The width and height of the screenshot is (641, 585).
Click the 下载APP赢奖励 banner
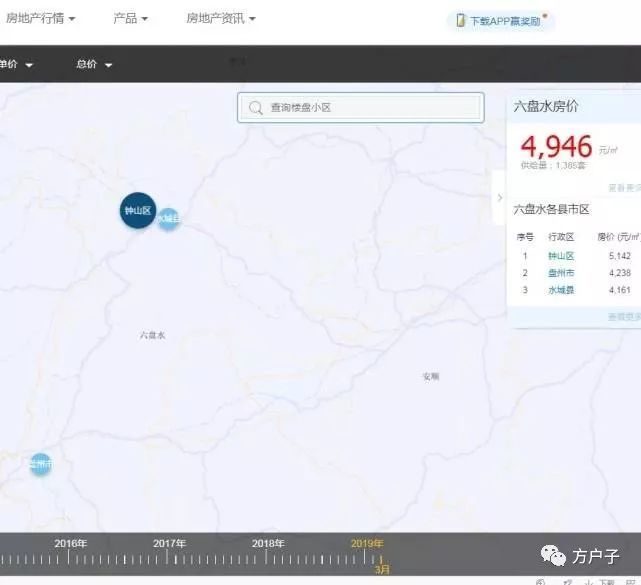point(501,20)
